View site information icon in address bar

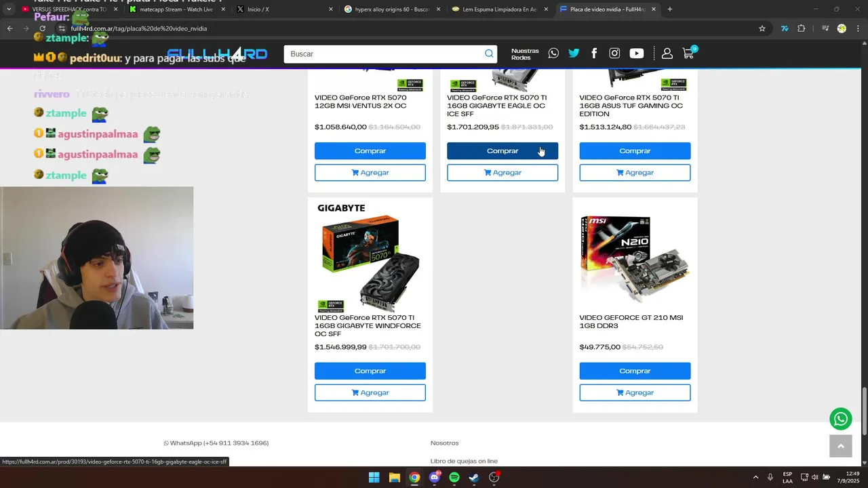[62, 28]
